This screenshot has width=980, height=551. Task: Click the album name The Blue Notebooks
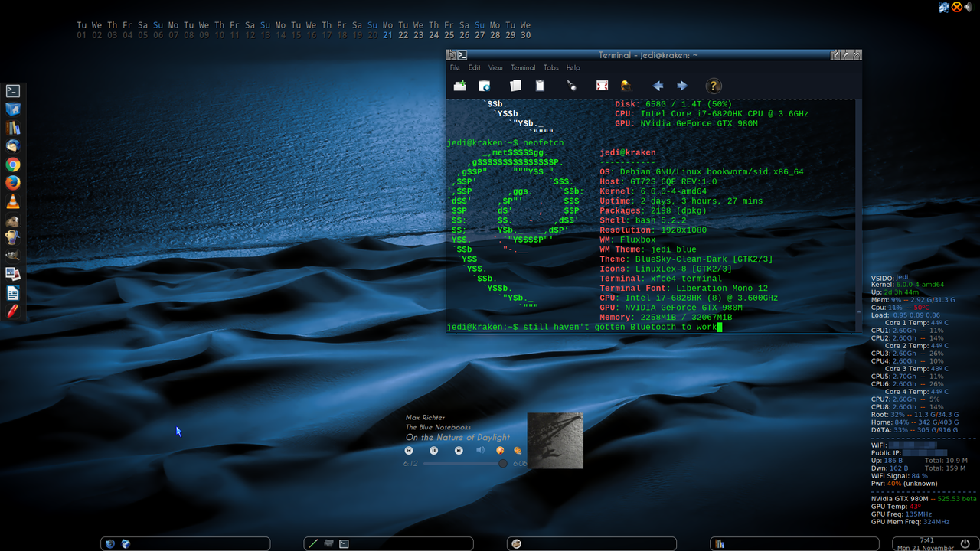pos(438,427)
